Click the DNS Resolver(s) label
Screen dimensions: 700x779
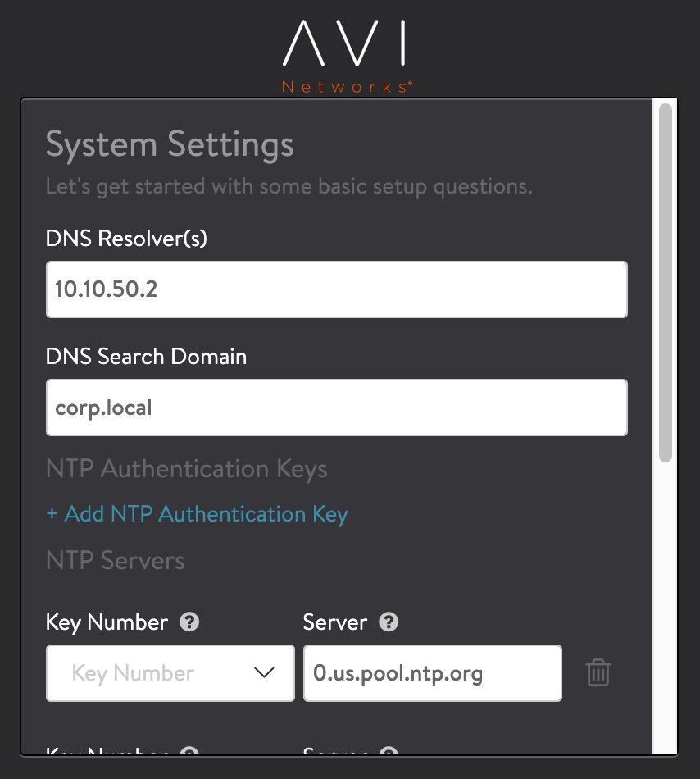coord(127,239)
